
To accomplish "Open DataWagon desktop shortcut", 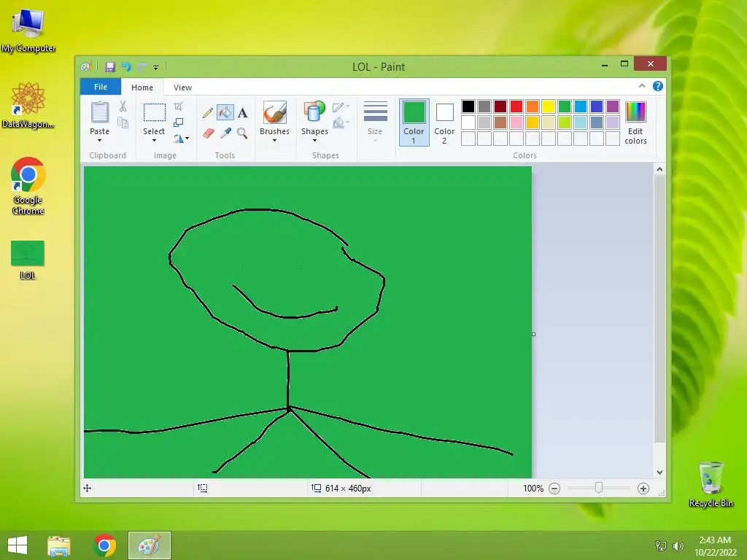I will pos(28,105).
